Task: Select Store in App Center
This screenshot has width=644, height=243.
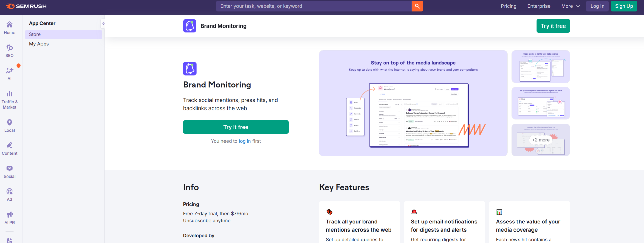Action: click(x=63, y=34)
